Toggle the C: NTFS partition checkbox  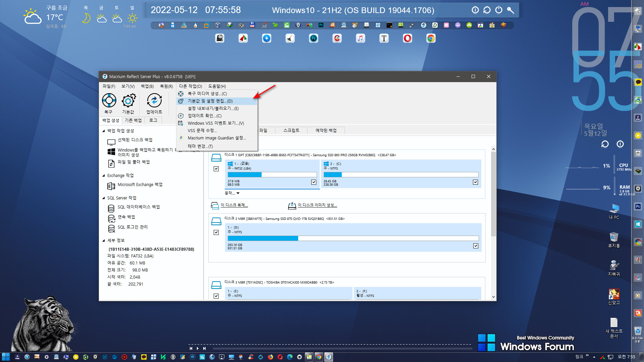pos(475,182)
